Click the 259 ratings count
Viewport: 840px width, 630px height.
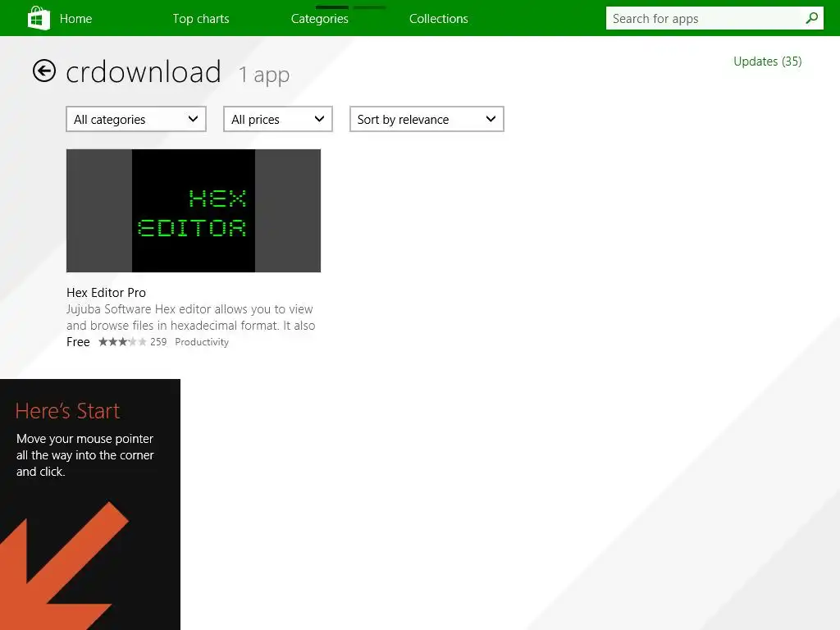[158, 342]
